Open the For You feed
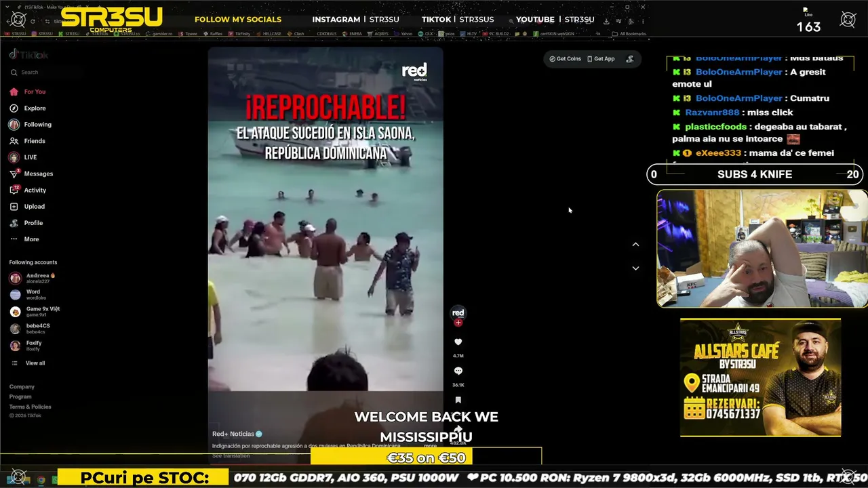868x488 pixels. 27,91
